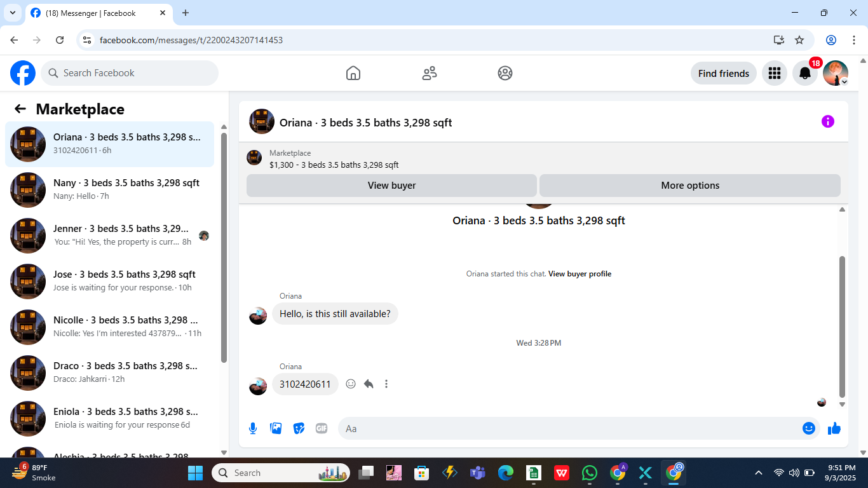
Task: Open the Groups icon in top navigation
Action: point(505,73)
